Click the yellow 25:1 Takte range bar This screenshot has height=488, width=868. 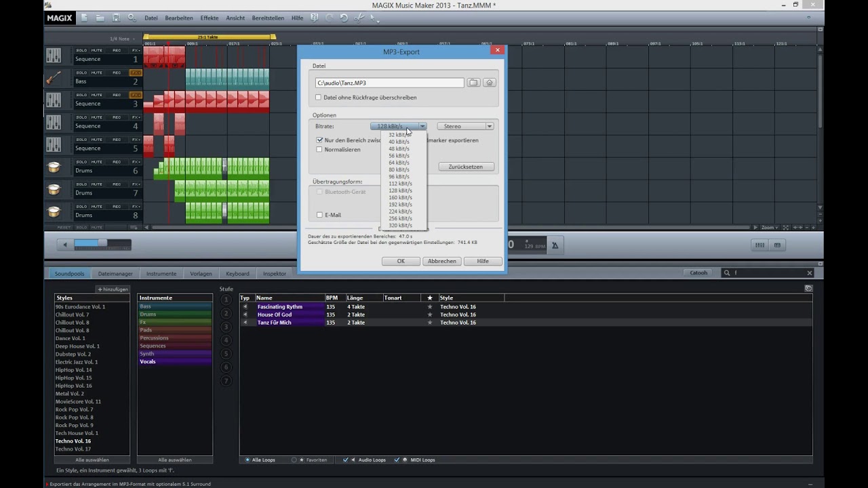(209, 37)
